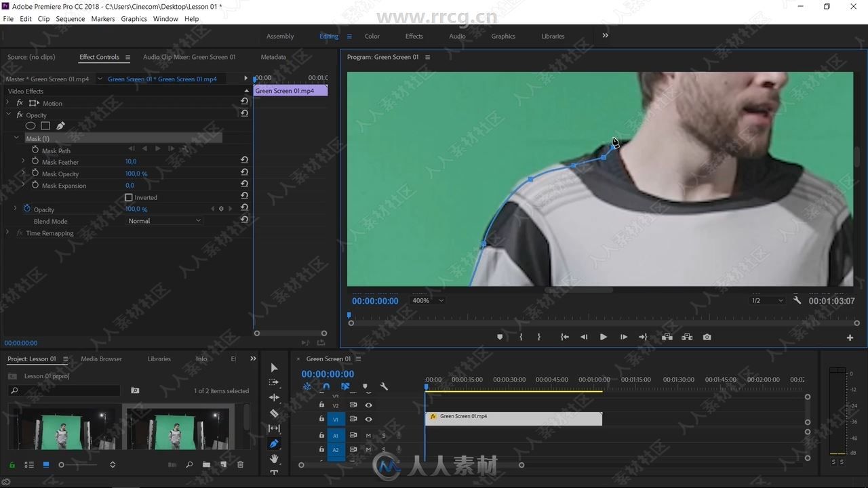Add a marker in Program monitor
The image size is (868, 488).
click(500, 337)
